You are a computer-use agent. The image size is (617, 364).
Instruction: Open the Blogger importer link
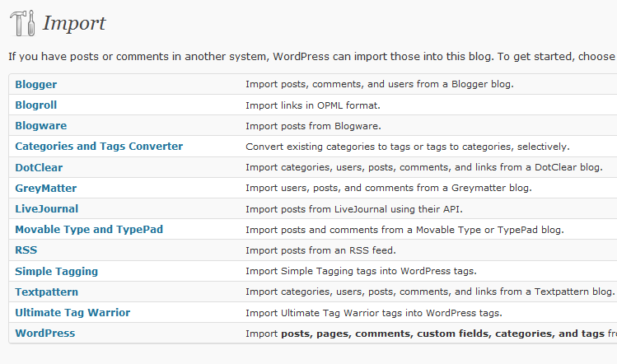(x=35, y=84)
